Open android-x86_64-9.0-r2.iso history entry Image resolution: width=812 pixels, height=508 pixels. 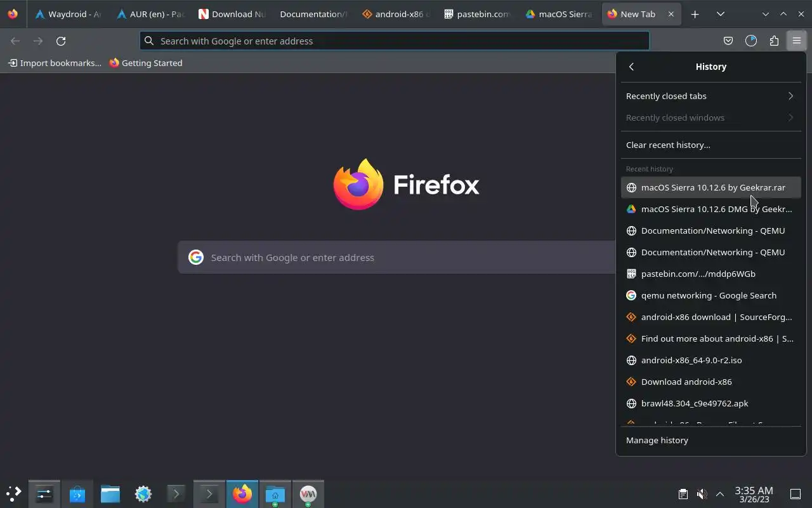click(710, 360)
